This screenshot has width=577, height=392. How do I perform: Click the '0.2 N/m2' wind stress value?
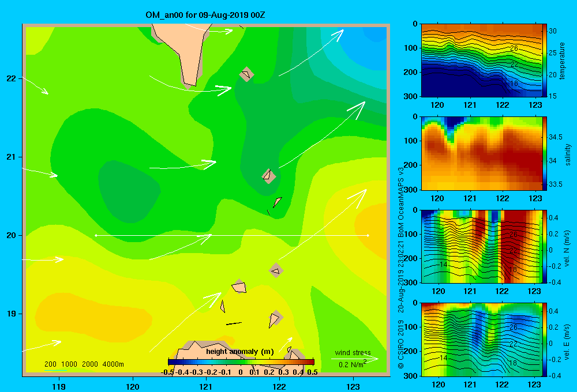353,364
